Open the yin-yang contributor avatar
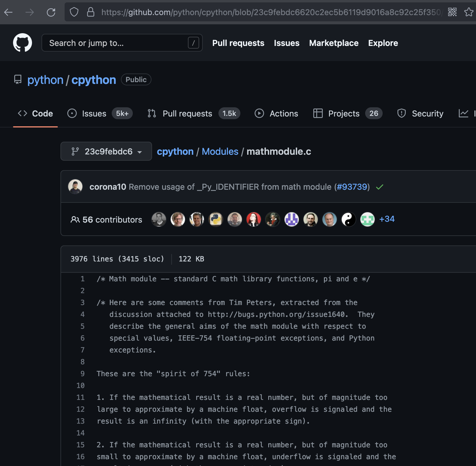Screen dimensions: 476x466 click(349, 219)
